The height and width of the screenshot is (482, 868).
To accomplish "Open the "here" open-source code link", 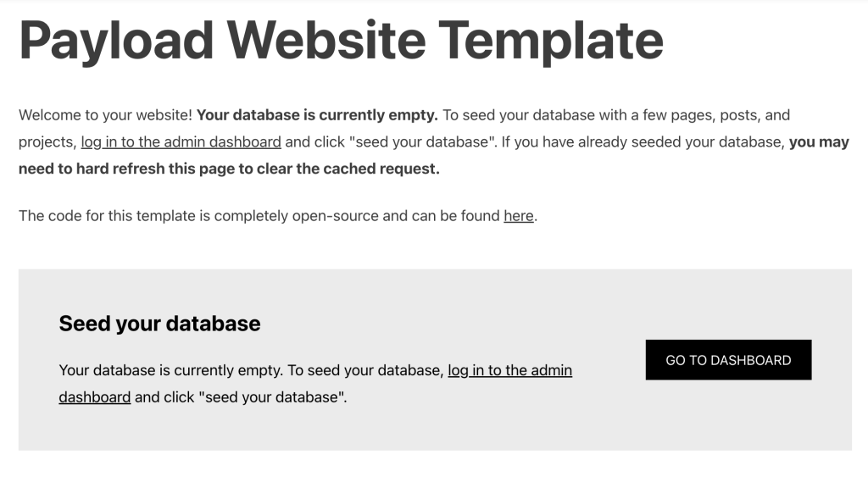I will click(519, 216).
